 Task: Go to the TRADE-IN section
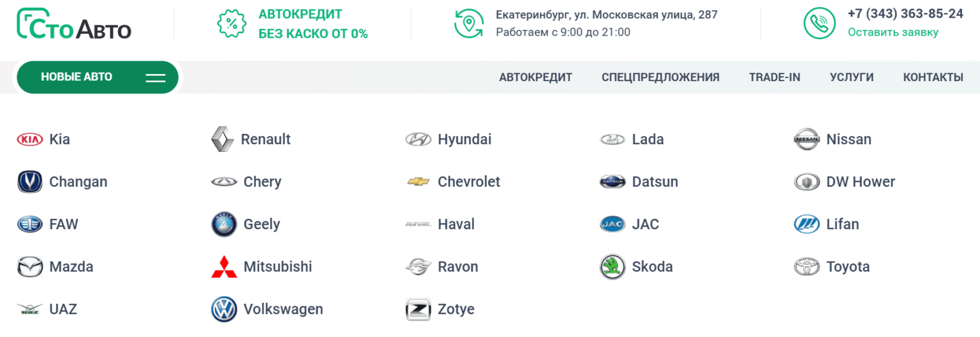(x=775, y=77)
